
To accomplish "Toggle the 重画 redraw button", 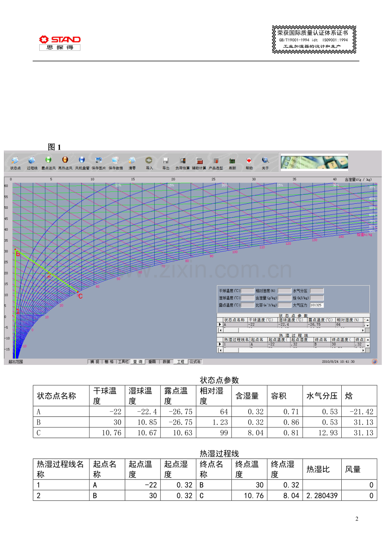I will point(152,361).
